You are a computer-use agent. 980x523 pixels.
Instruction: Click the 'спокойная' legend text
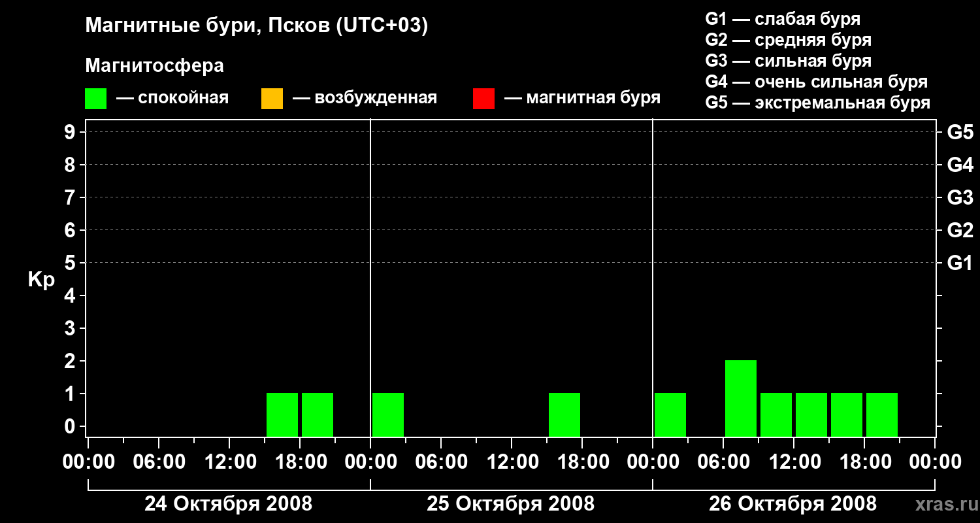pyautogui.click(x=184, y=99)
